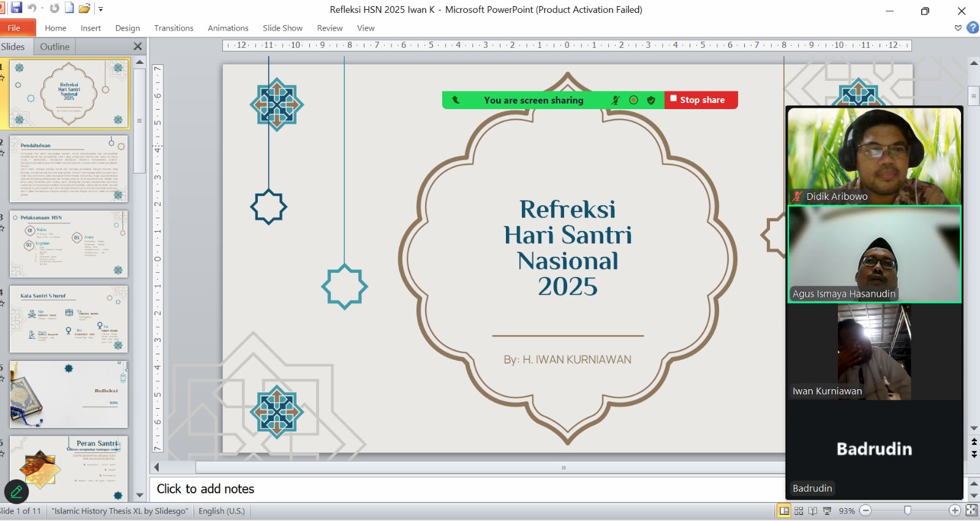Switch to the Outline pane tab
The height and width of the screenshot is (521, 980).
point(55,47)
